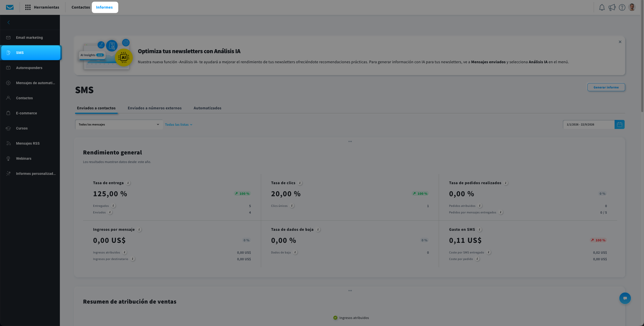Image resolution: width=644 pixels, height=326 pixels.
Task: Open Email marketing reports in sidebar
Action: pyautogui.click(x=30, y=38)
